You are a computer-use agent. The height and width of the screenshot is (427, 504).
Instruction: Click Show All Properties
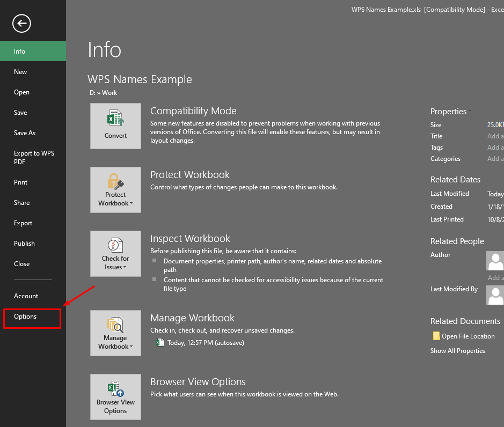(458, 350)
